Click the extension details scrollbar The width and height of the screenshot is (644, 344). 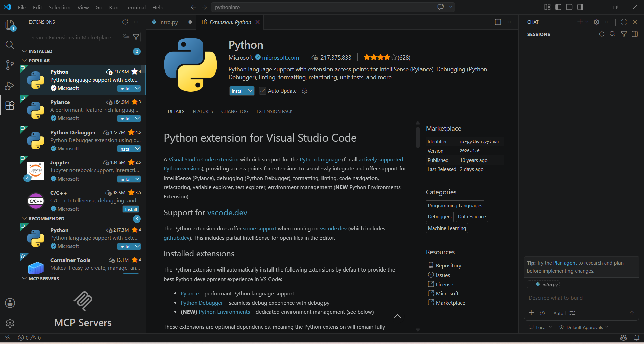pyautogui.click(x=418, y=137)
